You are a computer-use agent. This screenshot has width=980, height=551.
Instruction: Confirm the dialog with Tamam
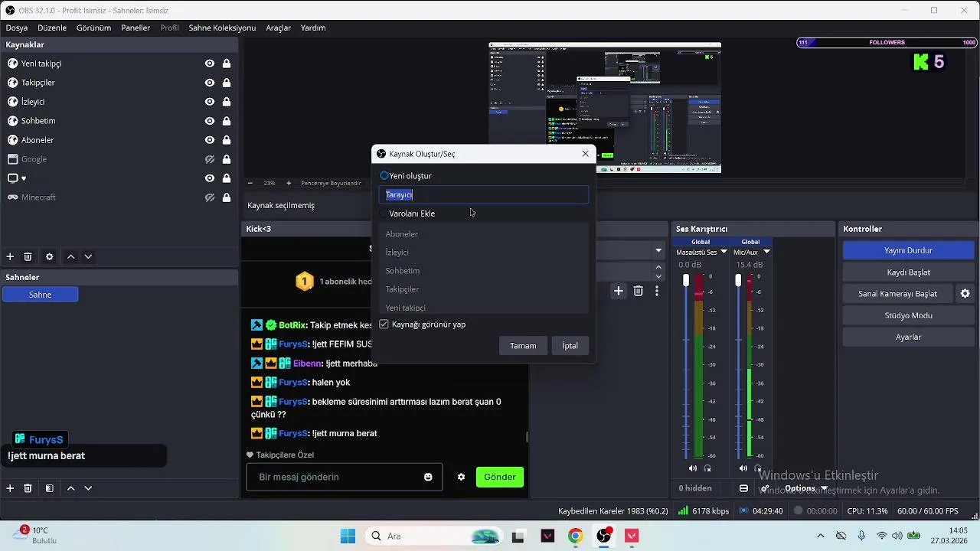523,346
